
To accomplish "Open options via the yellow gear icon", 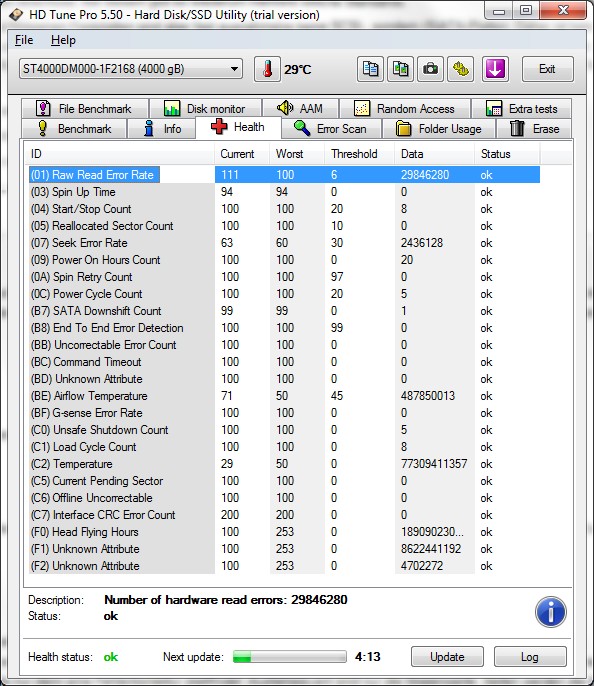I will [x=460, y=69].
